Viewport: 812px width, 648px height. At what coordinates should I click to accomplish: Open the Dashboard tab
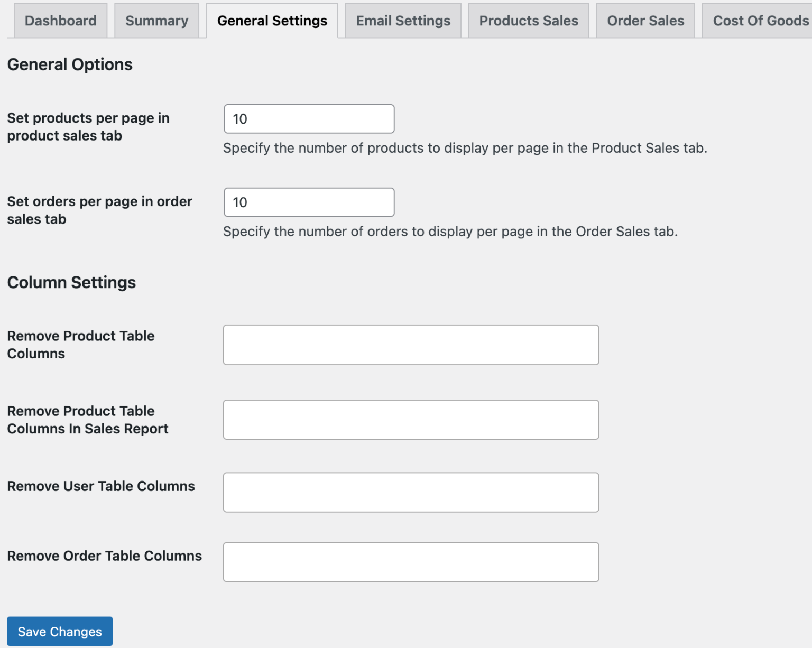[60, 21]
